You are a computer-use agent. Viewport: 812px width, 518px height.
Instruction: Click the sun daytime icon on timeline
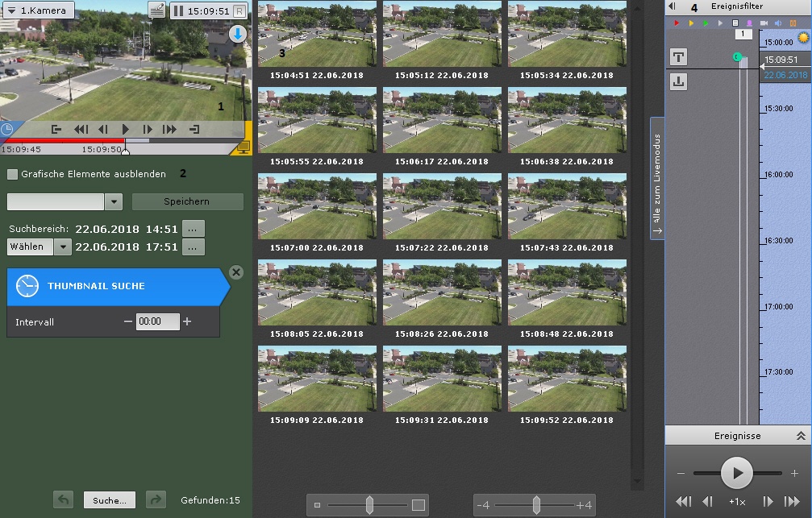tap(803, 38)
